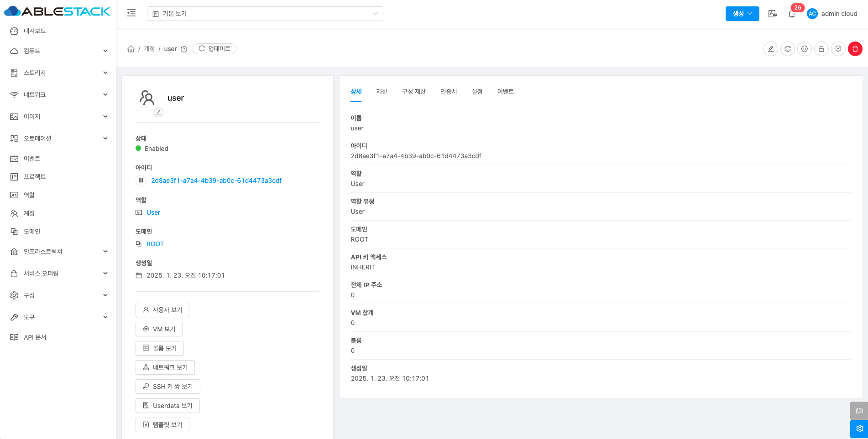Click the home icon in the breadcrumb
The image size is (868, 439).
pyautogui.click(x=131, y=49)
